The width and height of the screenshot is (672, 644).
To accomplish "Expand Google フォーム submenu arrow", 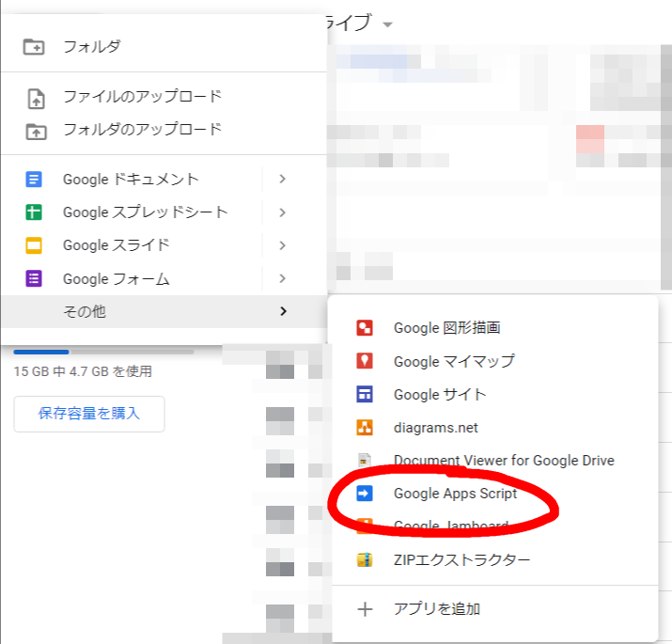I will [x=282, y=278].
